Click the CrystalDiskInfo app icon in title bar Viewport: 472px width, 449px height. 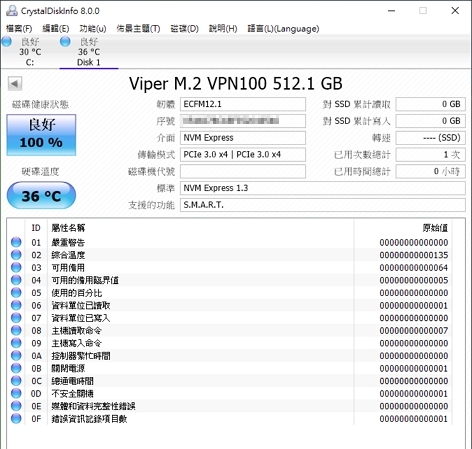click(x=12, y=11)
